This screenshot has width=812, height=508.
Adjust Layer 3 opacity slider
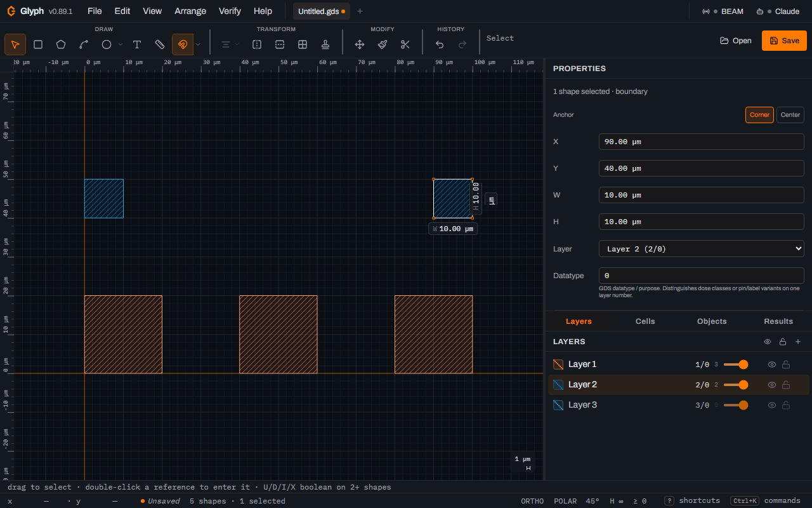736,405
